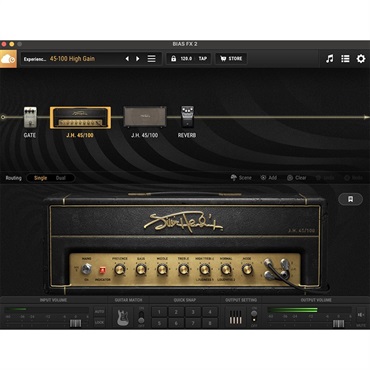Click Add to insert an effect
Viewport: 370px width, 370px height.
[x=269, y=178]
